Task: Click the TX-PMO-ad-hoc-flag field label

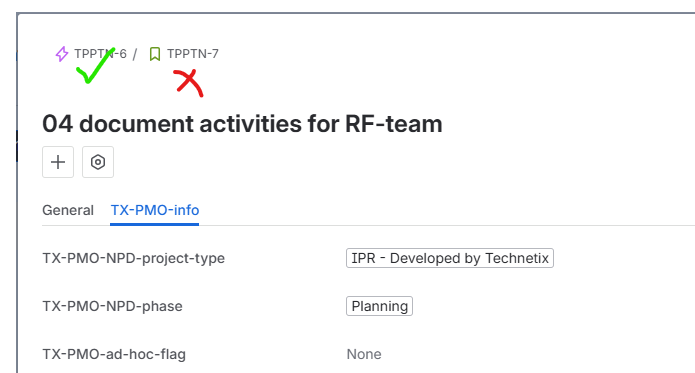Action: point(114,354)
